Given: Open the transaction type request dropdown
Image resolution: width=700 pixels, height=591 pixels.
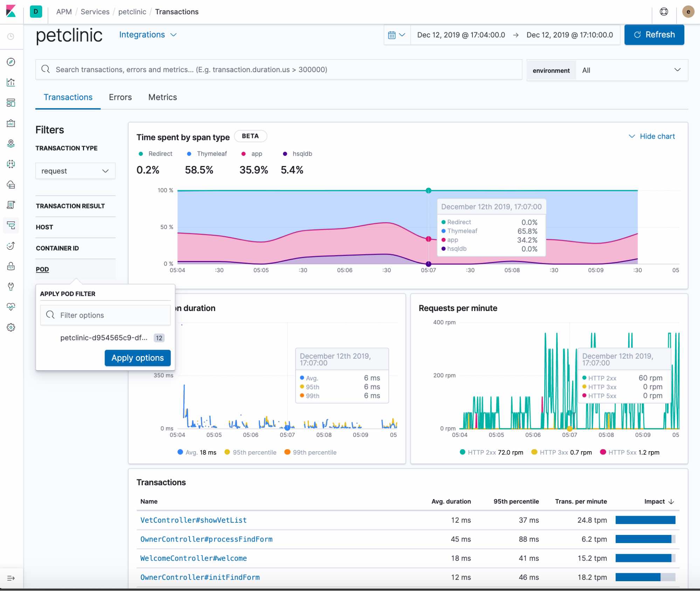Looking at the screenshot, I should coord(75,171).
